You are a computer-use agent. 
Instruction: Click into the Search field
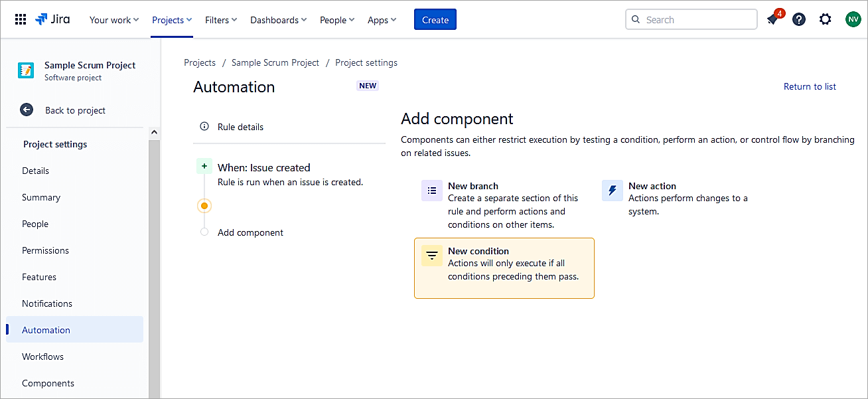point(697,20)
